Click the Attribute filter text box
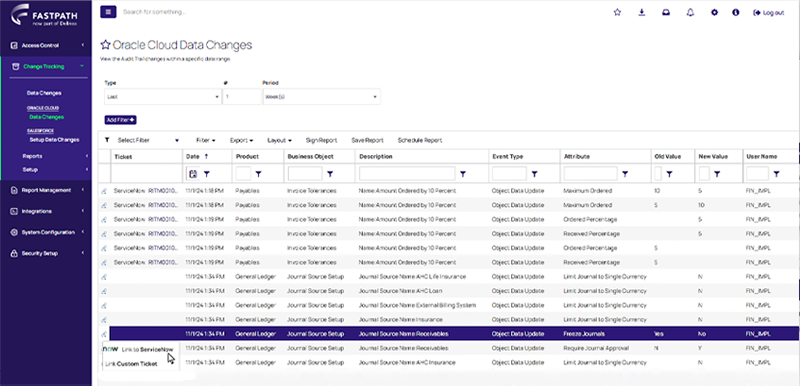The width and height of the screenshot is (800, 386). 590,174
